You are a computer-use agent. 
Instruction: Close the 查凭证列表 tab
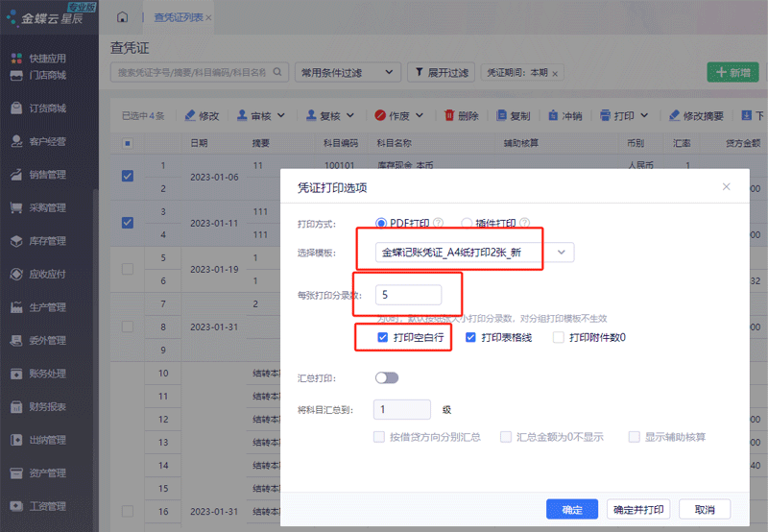pos(208,17)
